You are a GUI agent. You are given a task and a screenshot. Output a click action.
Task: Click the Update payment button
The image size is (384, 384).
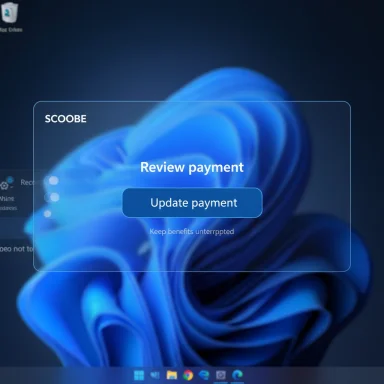192,203
